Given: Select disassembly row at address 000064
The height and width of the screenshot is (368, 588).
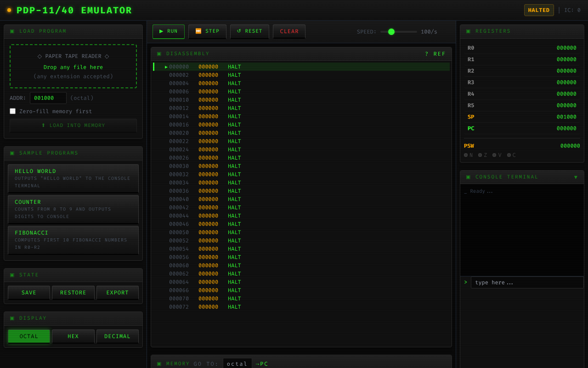Looking at the screenshot, I should (x=301, y=282).
